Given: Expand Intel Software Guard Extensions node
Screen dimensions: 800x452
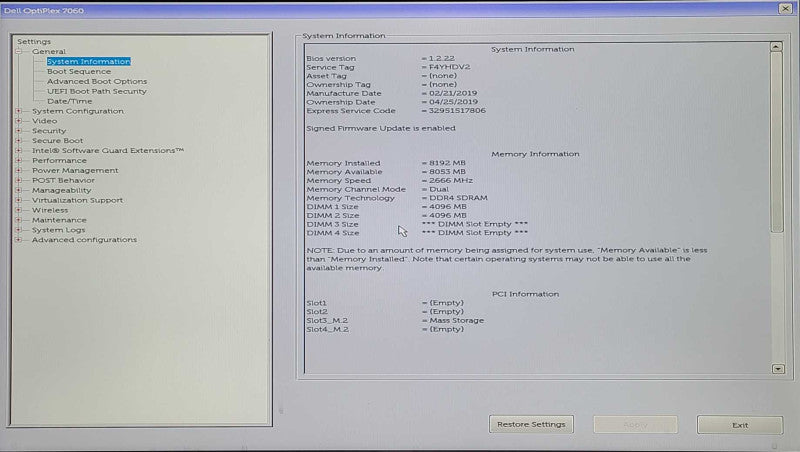Looking at the screenshot, I should click(19, 150).
